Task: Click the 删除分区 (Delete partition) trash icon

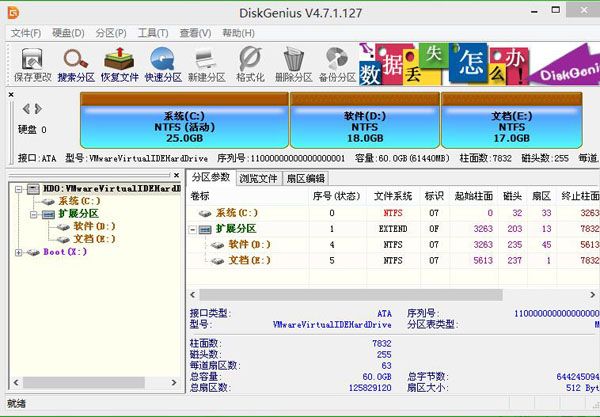Action: tap(293, 64)
